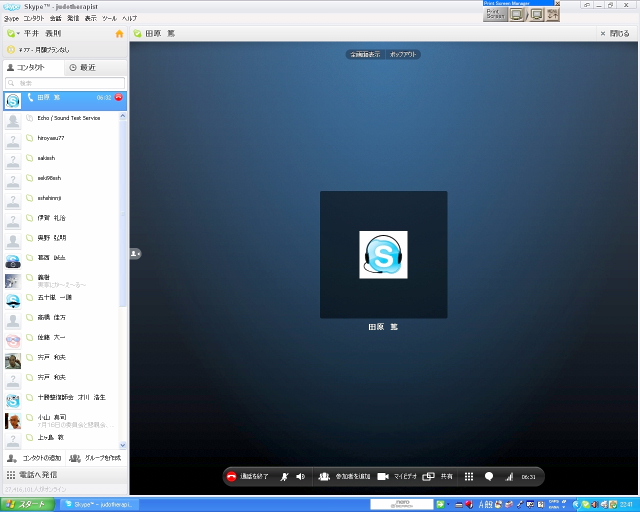The image size is (640, 512).
Task: Open the status dropdown beside 平井 義則
Action: coord(12,33)
